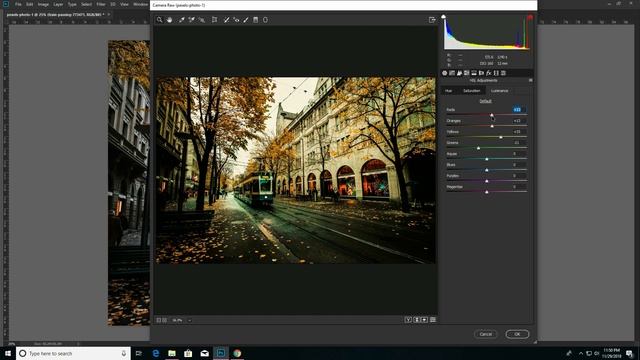Click the zoom out button at bottom left

(159, 320)
